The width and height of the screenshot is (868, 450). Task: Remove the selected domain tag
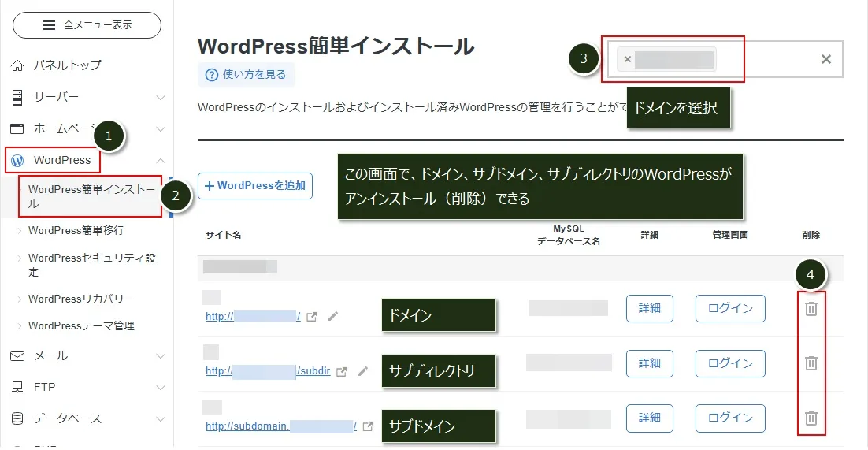(x=627, y=59)
